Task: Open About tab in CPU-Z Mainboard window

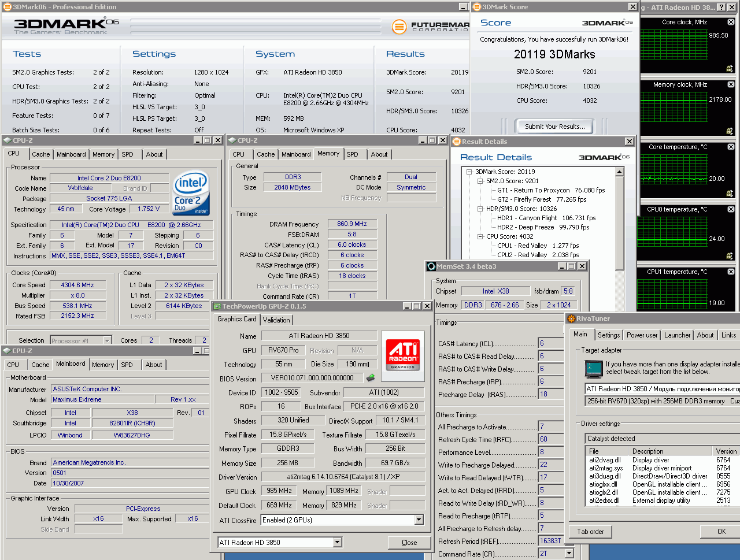Action: point(154,365)
